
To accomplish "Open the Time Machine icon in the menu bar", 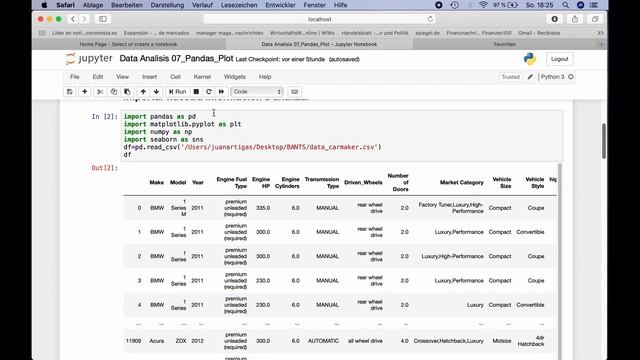I will click(454, 5).
